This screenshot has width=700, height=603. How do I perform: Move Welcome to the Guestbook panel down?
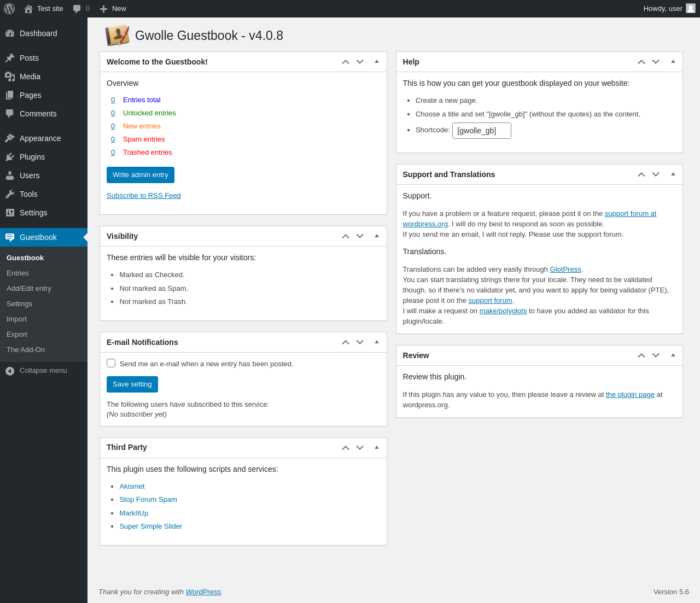[360, 62]
